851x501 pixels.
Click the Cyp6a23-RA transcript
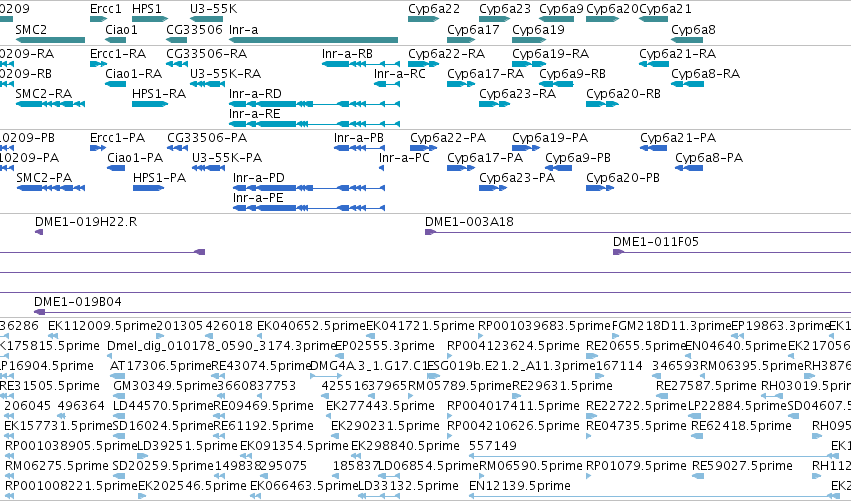494,104
